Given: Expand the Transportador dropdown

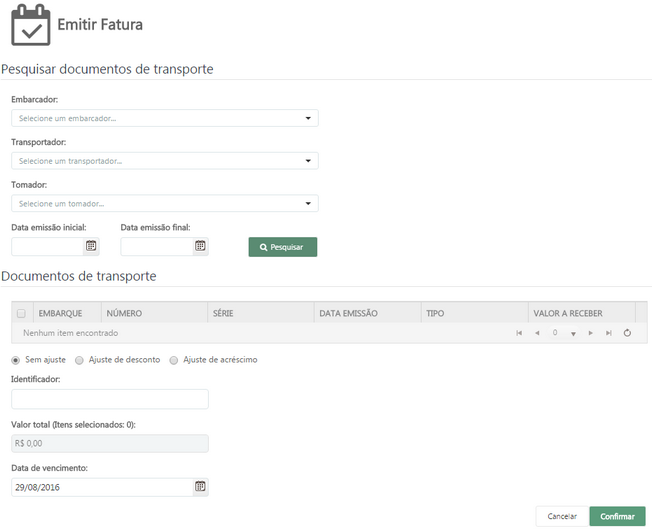Looking at the screenshot, I should 309,161.
